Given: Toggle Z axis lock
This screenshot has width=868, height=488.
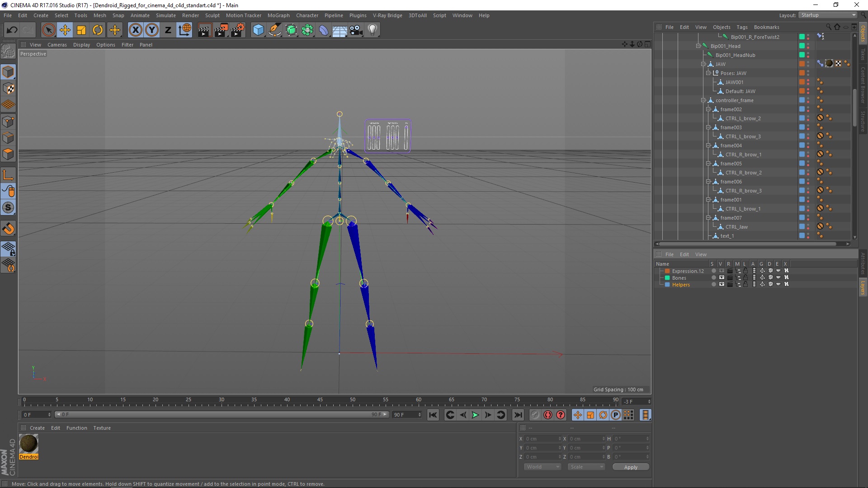Looking at the screenshot, I should [168, 30].
